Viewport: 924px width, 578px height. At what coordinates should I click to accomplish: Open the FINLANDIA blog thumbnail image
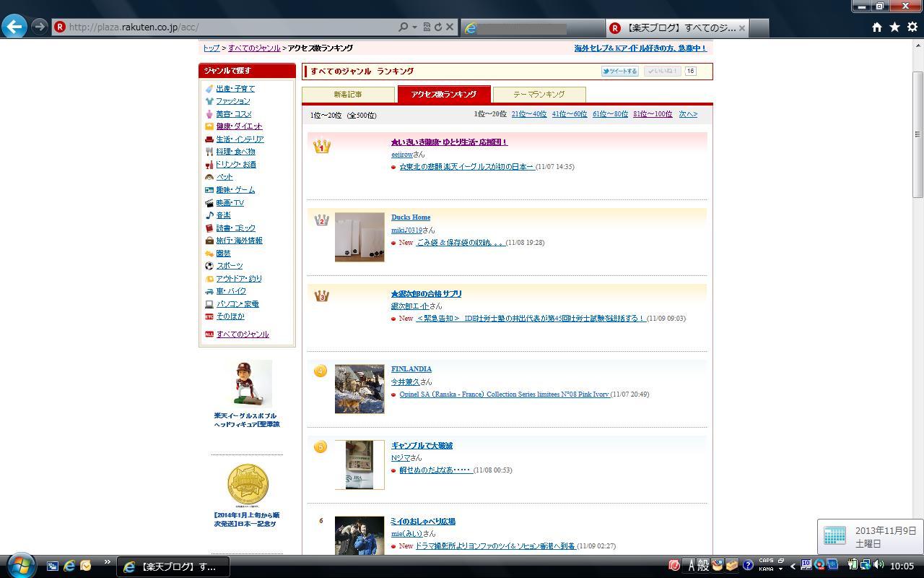[359, 389]
